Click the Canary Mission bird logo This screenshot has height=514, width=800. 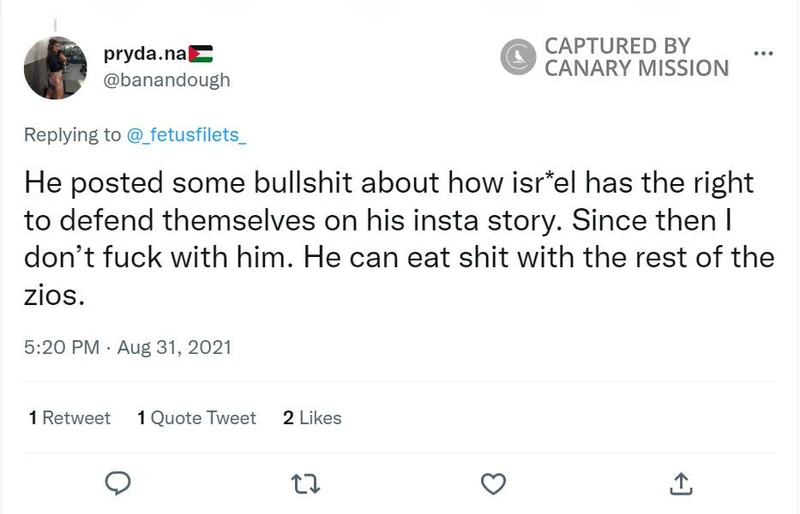point(518,58)
